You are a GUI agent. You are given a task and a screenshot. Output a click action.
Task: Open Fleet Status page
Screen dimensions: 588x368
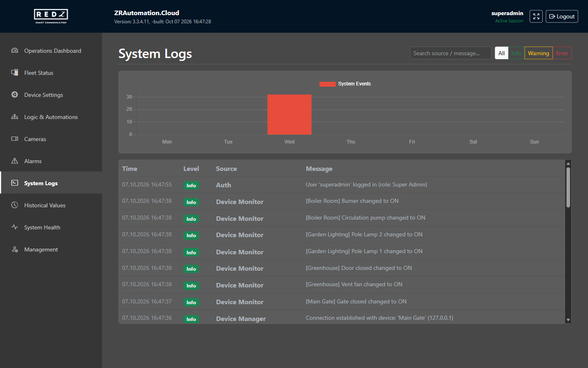(x=51, y=73)
